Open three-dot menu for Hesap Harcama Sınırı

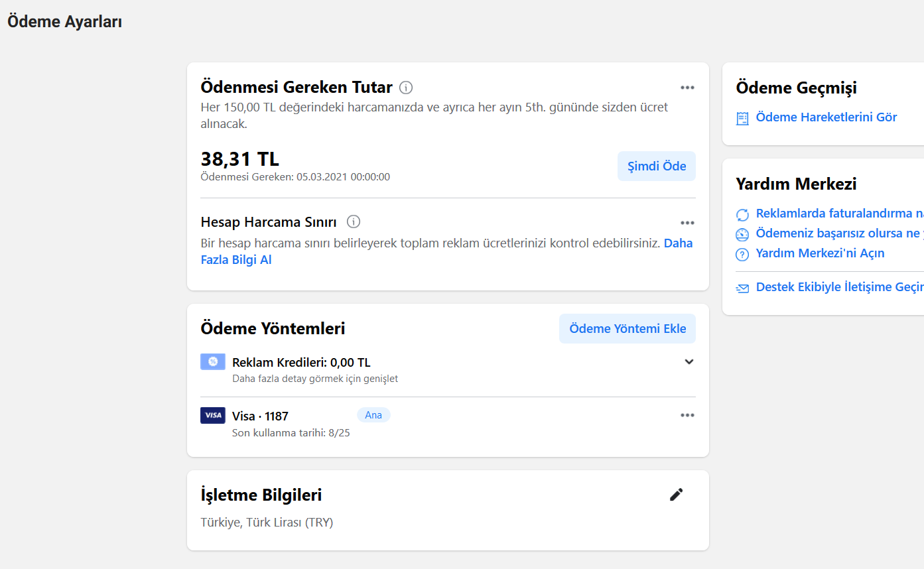click(687, 223)
